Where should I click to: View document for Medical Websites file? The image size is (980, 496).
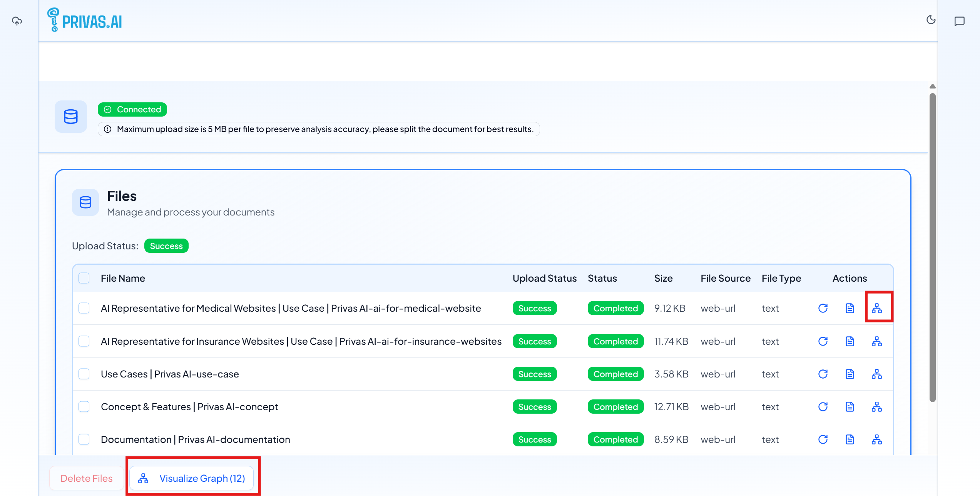click(850, 308)
